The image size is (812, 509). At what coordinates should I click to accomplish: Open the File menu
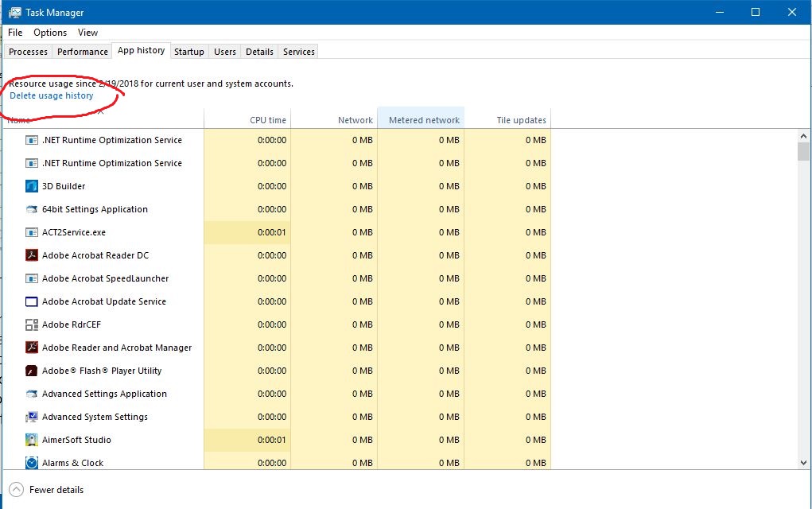15,33
